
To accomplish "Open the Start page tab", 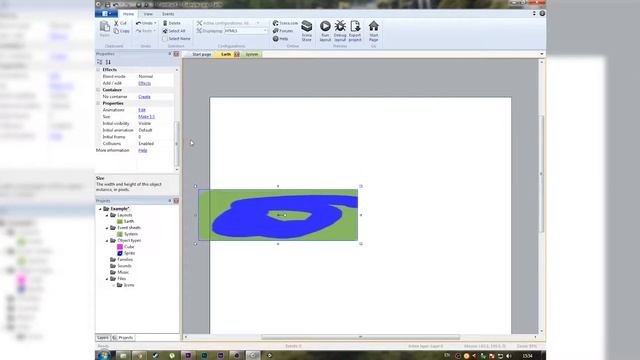I will point(202,54).
